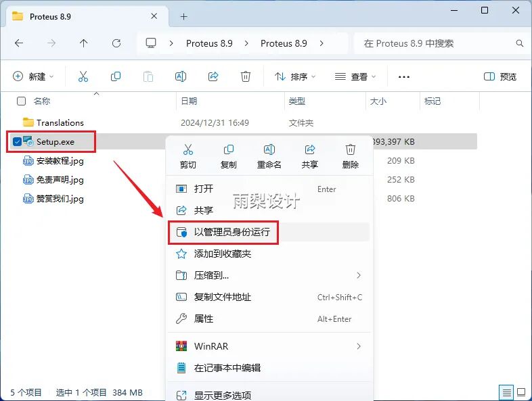Refresh the current folder view

tap(116, 43)
